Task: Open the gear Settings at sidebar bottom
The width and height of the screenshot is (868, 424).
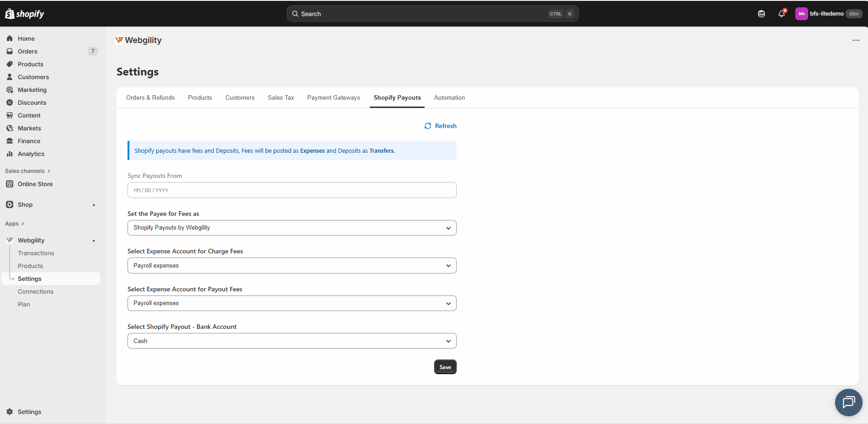Action: pyautogui.click(x=29, y=412)
